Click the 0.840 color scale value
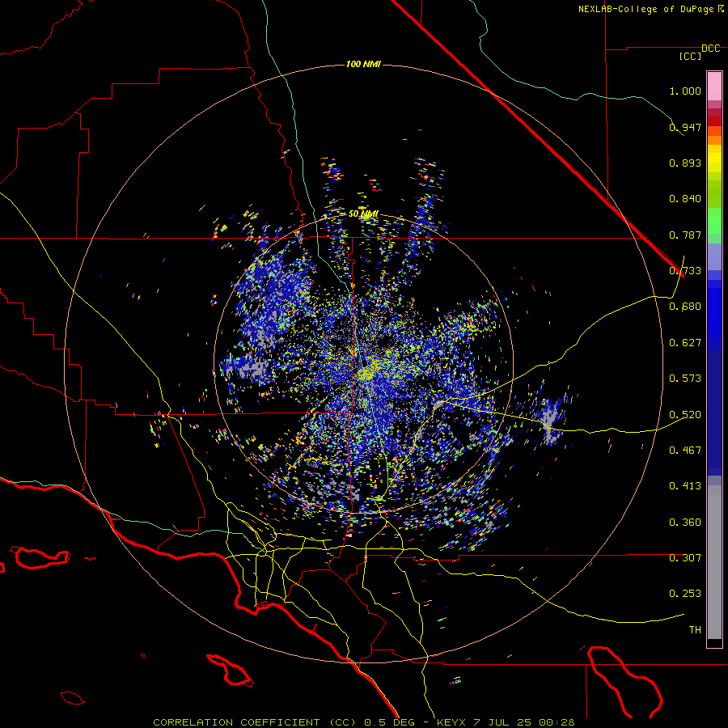This screenshot has width=728, height=728. (685, 199)
